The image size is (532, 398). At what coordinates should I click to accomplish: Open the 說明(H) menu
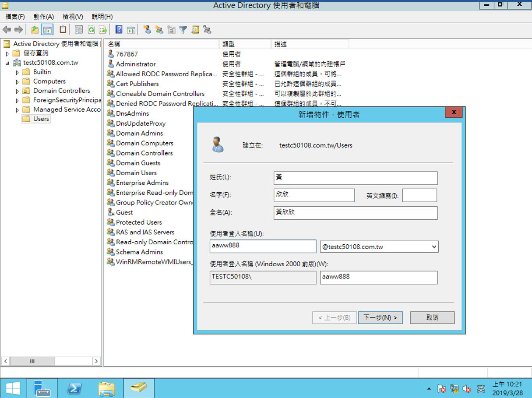click(x=102, y=17)
